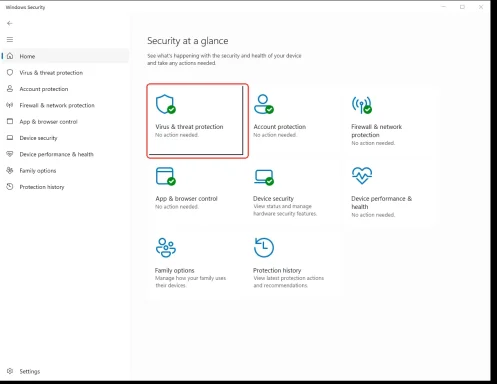Click the window icon beside App & browser control in sidebar
Image resolution: width=497 pixels, height=384 pixels.
(10, 121)
